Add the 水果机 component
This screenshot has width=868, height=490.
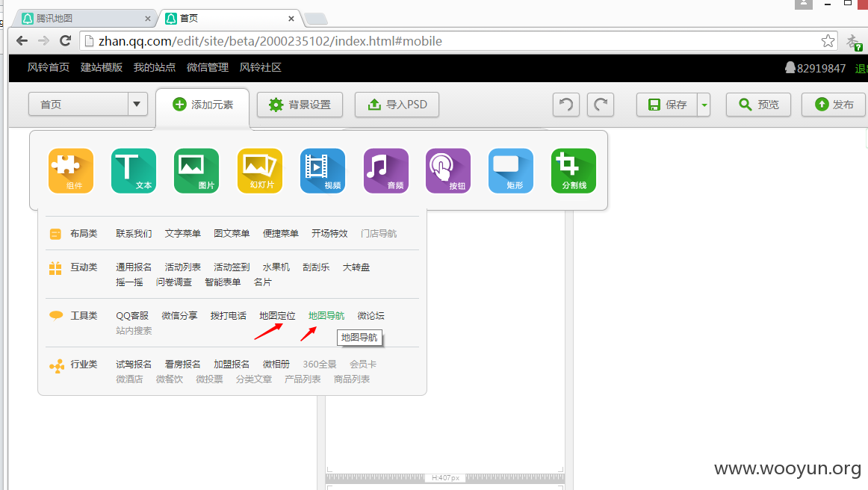pyautogui.click(x=276, y=267)
